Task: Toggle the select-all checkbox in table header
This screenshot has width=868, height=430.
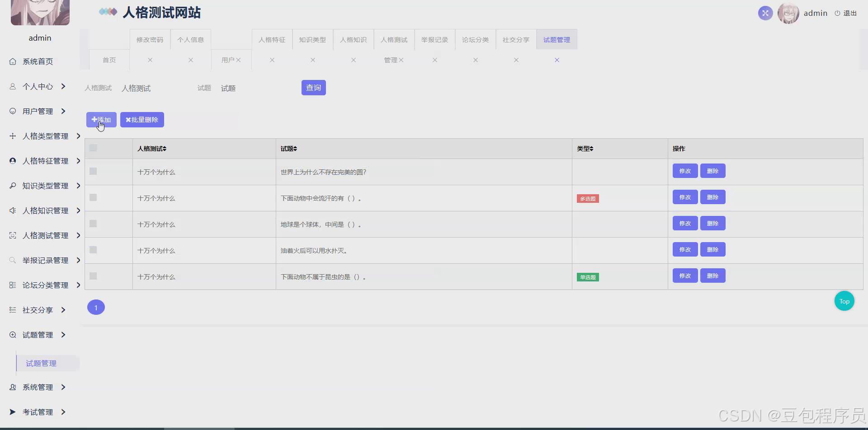Action: [x=93, y=148]
